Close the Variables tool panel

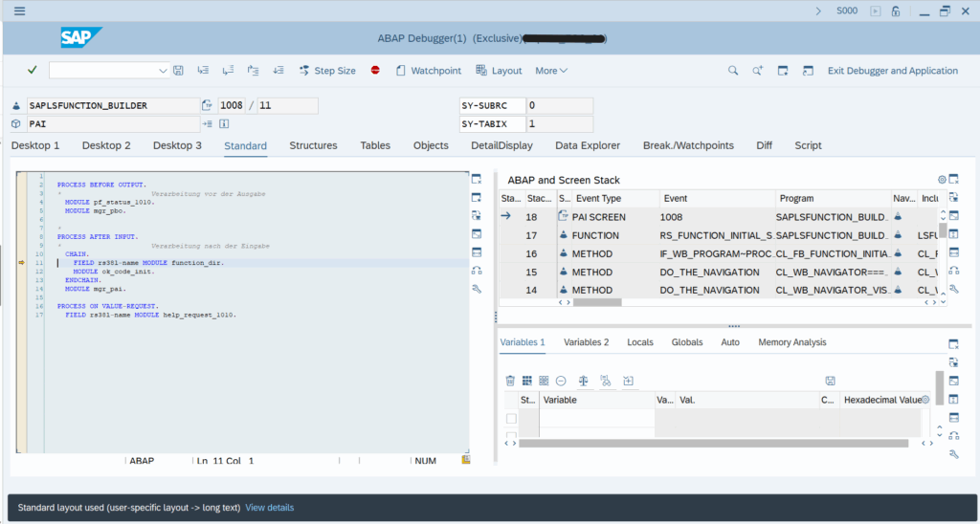coord(954,344)
